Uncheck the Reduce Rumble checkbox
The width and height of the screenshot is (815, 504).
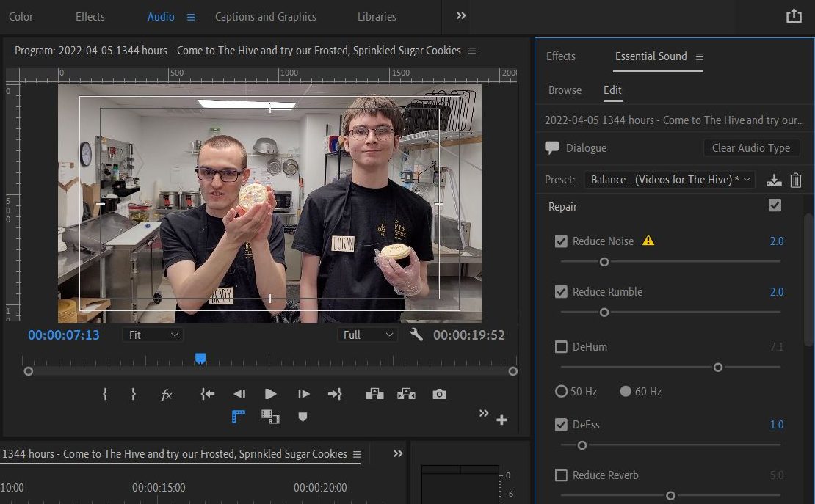coord(561,291)
